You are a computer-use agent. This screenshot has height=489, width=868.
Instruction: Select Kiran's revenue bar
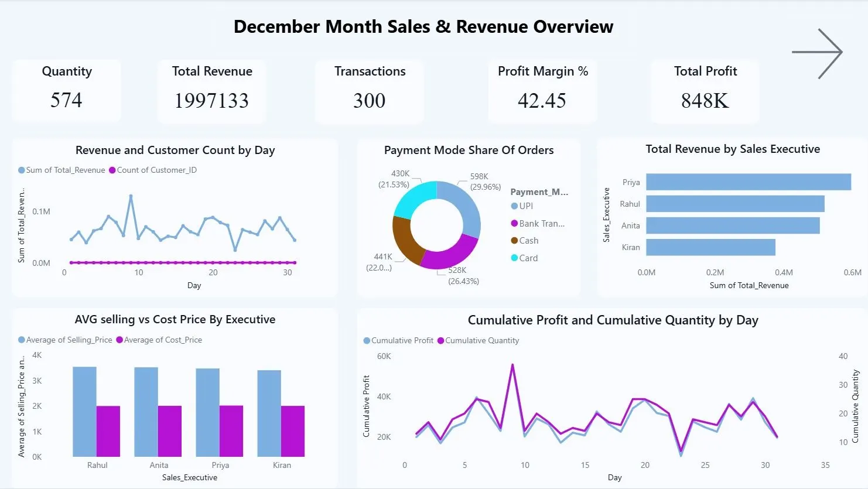coord(710,247)
